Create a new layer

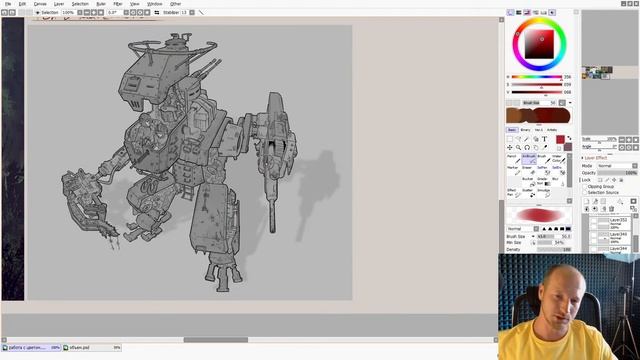coord(587,202)
